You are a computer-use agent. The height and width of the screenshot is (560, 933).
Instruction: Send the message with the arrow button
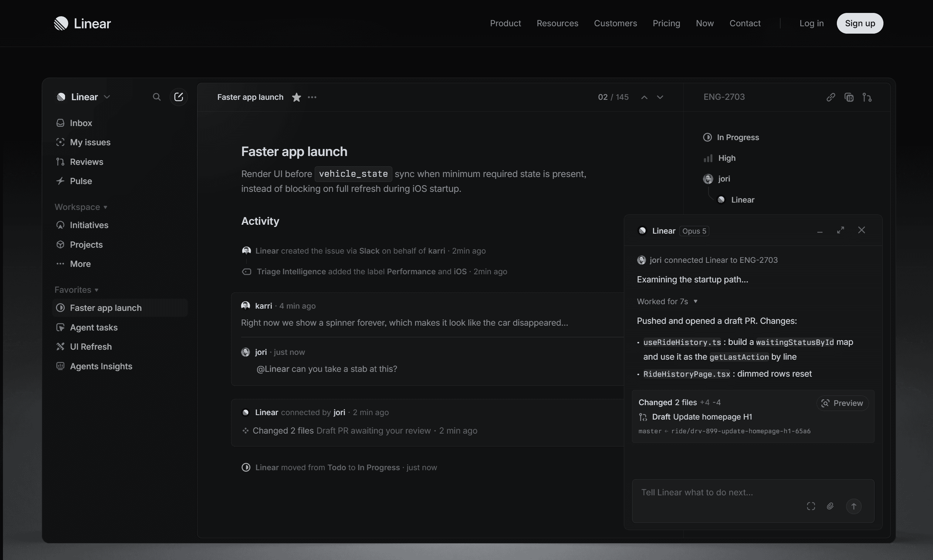854,506
